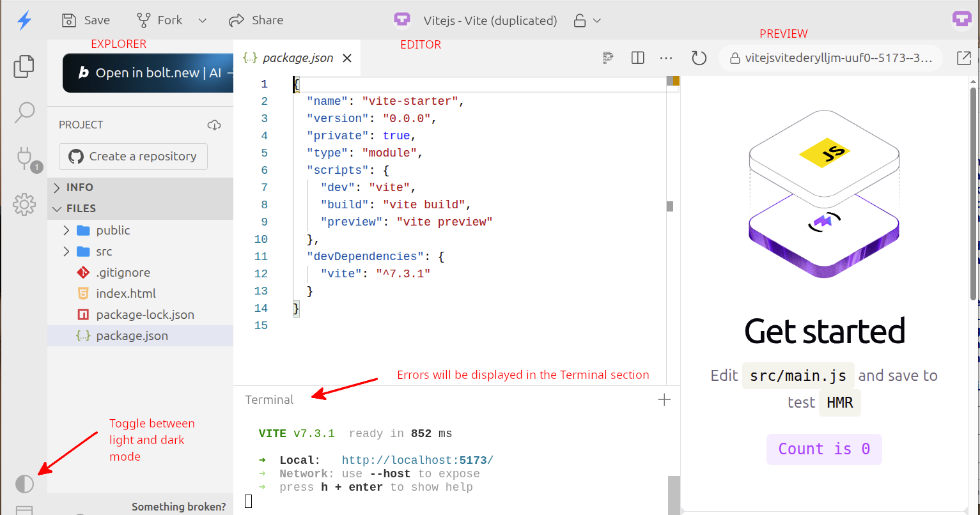
Task: Open the Fork dropdown arrow
Action: click(x=202, y=20)
